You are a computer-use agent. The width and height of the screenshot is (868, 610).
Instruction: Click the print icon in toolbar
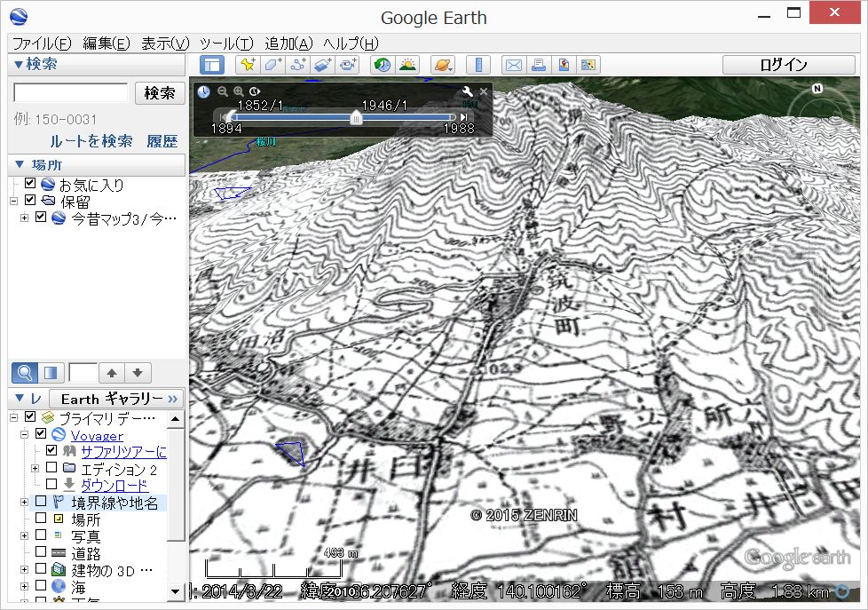tap(538, 66)
